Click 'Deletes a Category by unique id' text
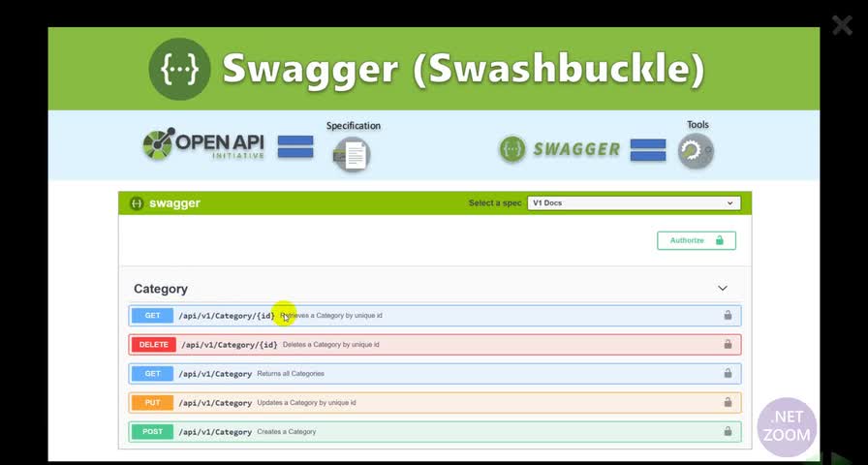Image resolution: width=868 pixels, height=465 pixels. click(x=331, y=344)
